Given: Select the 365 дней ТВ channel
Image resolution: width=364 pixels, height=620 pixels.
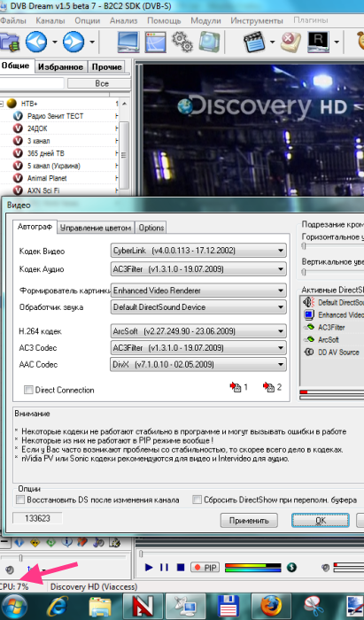Looking at the screenshot, I should (x=46, y=153).
